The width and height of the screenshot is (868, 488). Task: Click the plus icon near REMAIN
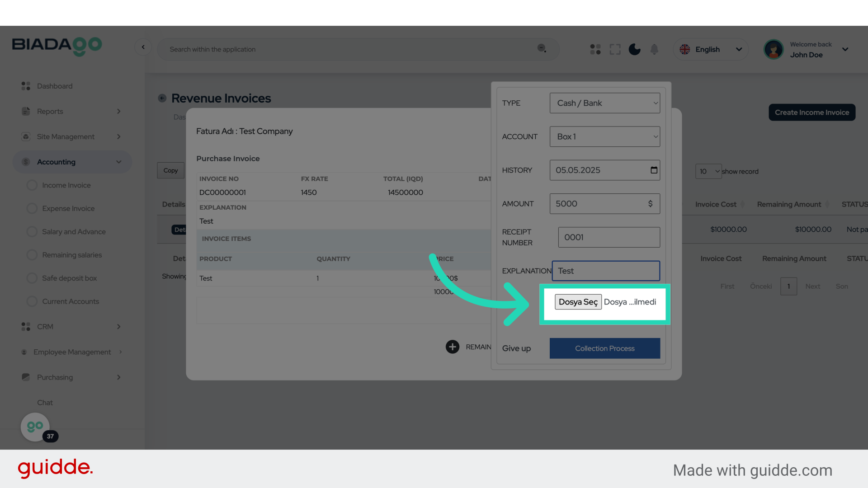pos(452,347)
